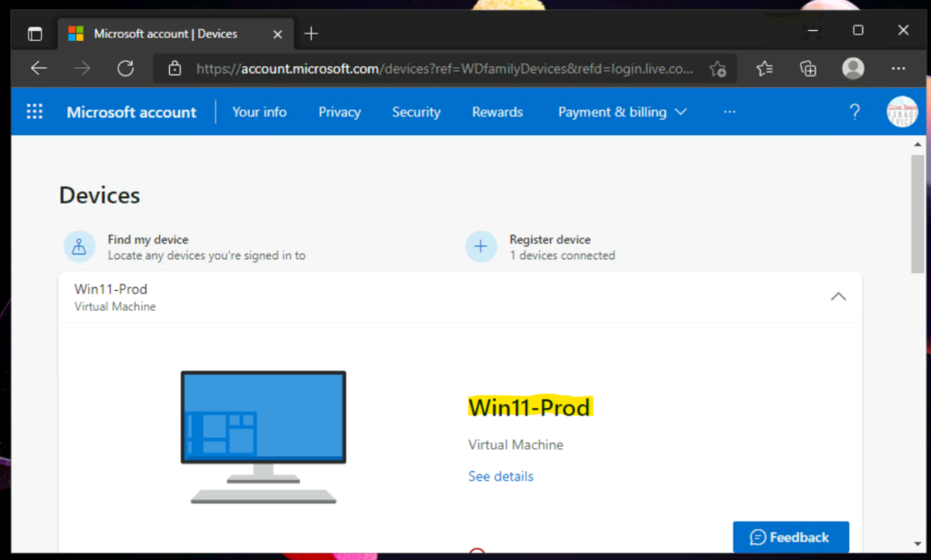Open the Collections panel
Viewport: 931px width, 560px height.
[808, 69]
